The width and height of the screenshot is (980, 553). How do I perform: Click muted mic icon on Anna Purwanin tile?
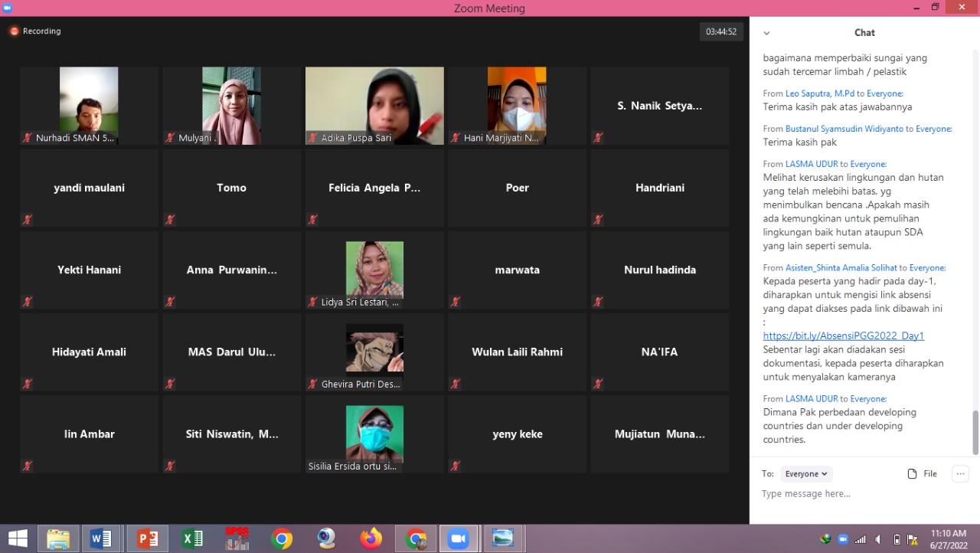click(170, 302)
